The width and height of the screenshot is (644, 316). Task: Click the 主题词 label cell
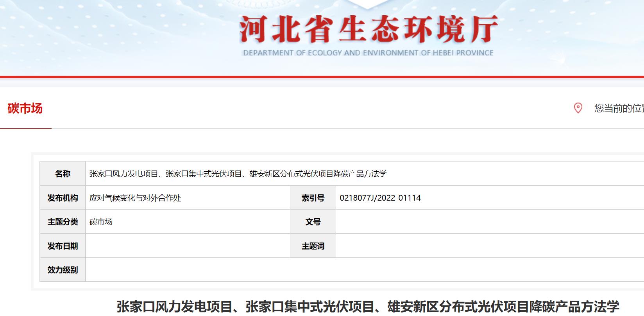(x=313, y=246)
